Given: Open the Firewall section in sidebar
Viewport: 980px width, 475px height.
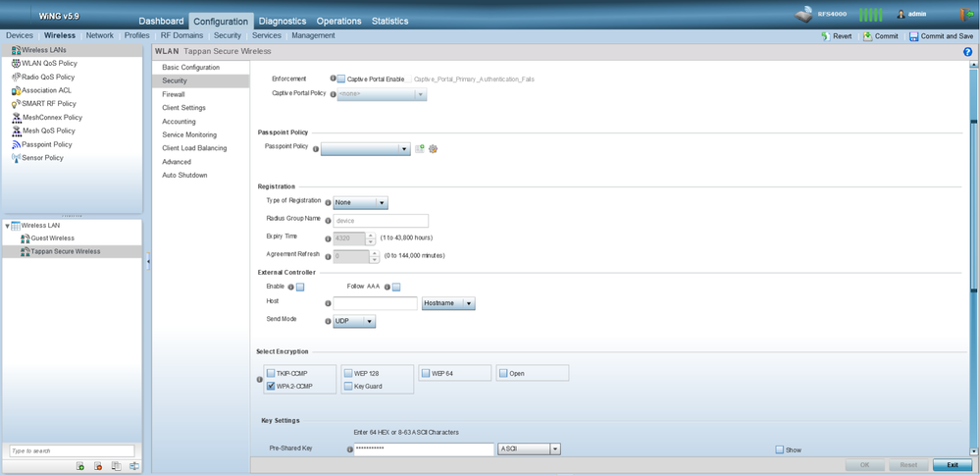Looking at the screenshot, I should [x=174, y=94].
